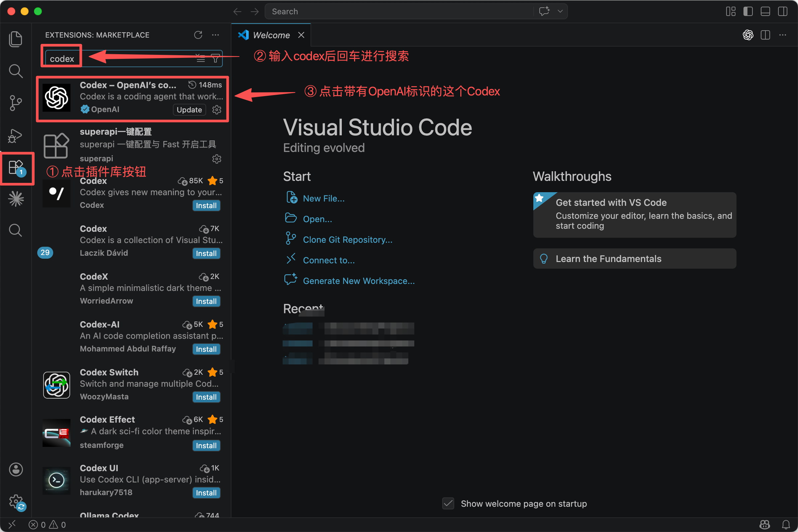Toggle secondary side bar visibility
Screen dimensions: 798x532
pos(783,12)
